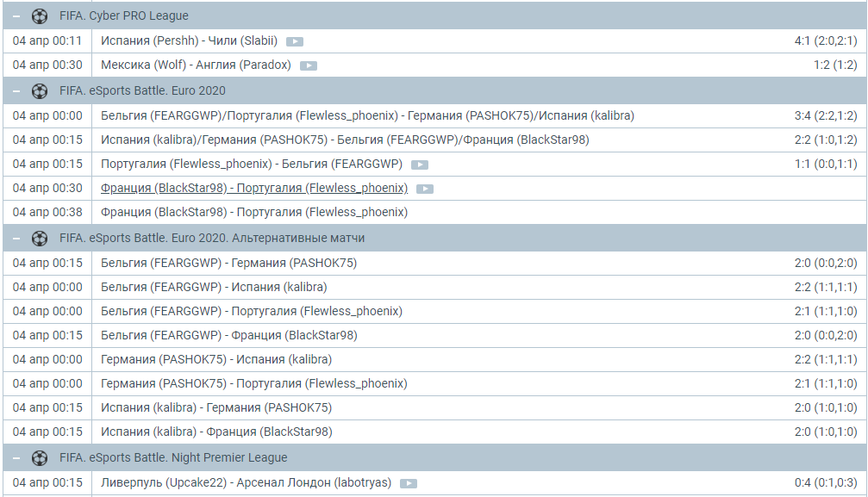
Task: Open FIFA. eSports Battle. Euro 2020. Альтернативные матчи title
Action: [x=212, y=238]
